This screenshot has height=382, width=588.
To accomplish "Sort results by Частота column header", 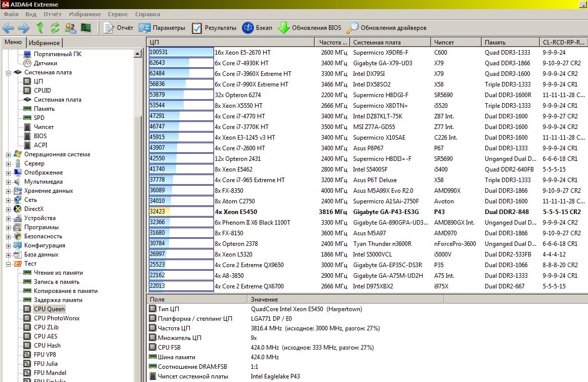I will (x=332, y=43).
